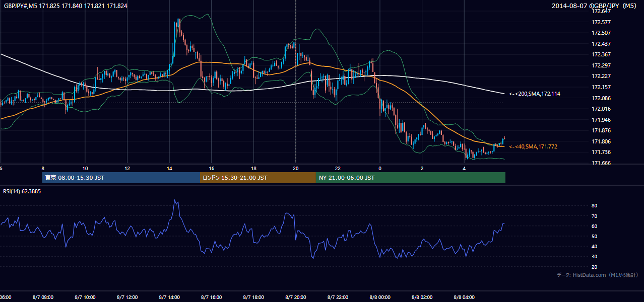Select the NY 21:00-06:00 JST session bar
Viewport: 644px width, 302px height.
pyautogui.click(x=411, y=178)
